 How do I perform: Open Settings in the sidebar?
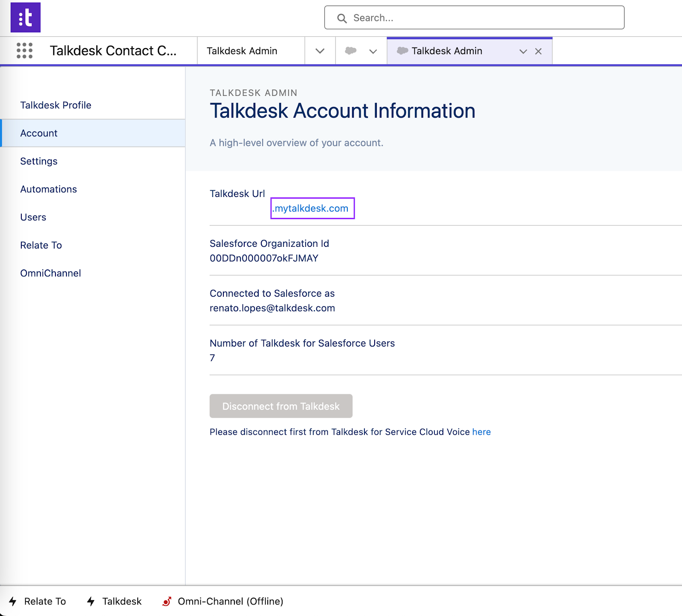coord(93,161)
